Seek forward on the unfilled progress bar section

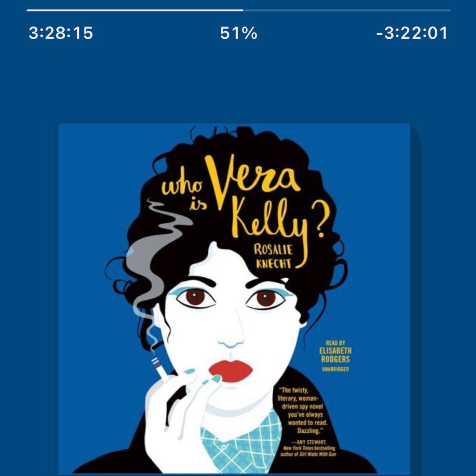coord(346,10)
